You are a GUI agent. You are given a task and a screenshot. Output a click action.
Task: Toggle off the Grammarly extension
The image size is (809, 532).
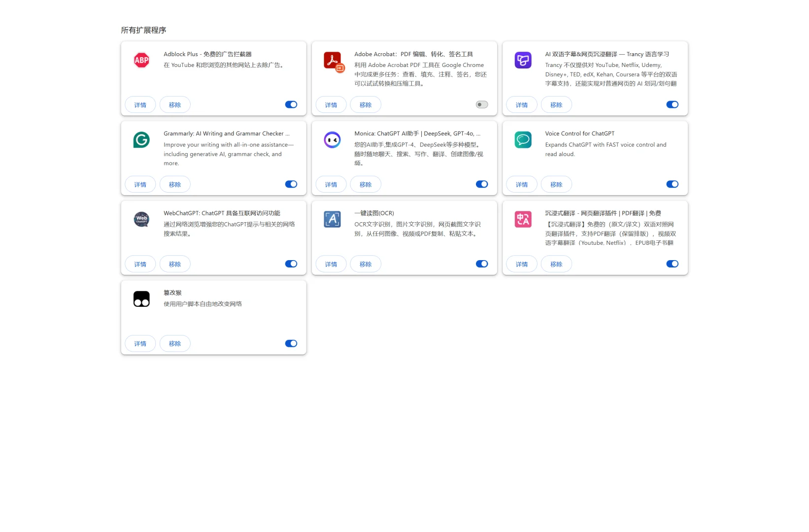point(291,184)
